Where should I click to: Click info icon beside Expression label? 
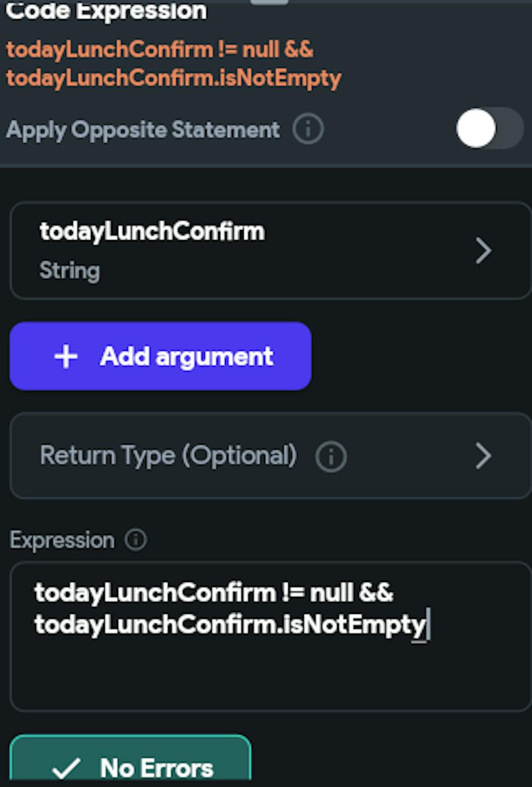point(136,539)
